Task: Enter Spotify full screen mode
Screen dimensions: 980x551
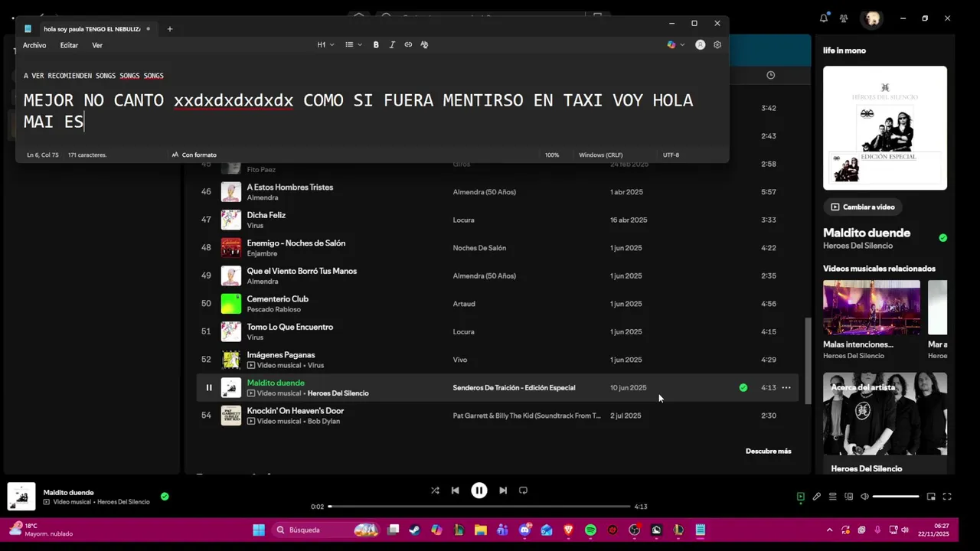Action: 947,497
